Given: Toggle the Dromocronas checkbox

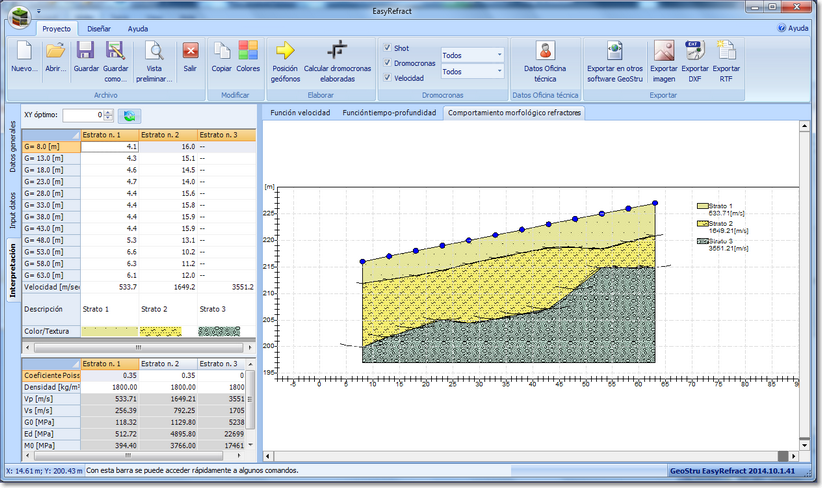Looking at the screenshot, I should tap(387, 63).
